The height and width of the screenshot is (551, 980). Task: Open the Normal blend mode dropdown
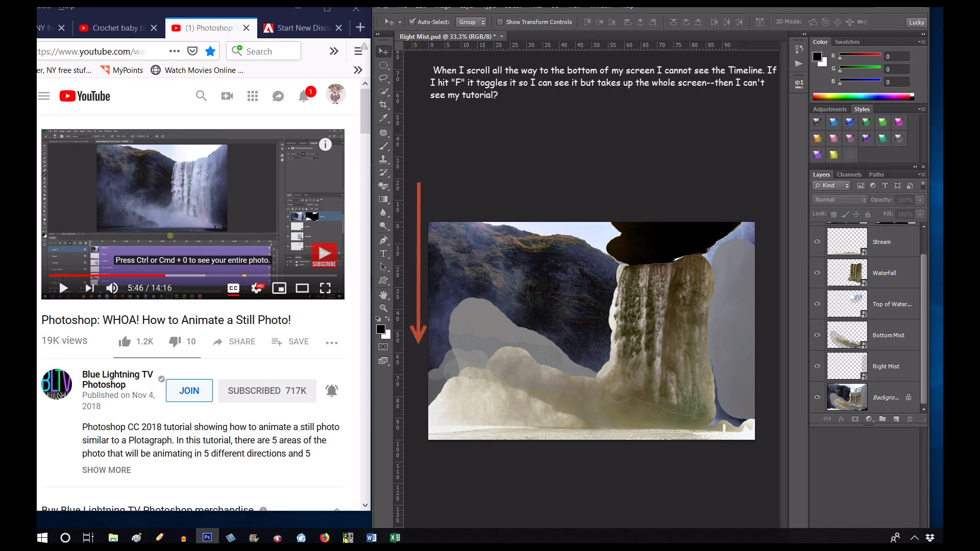840,200
